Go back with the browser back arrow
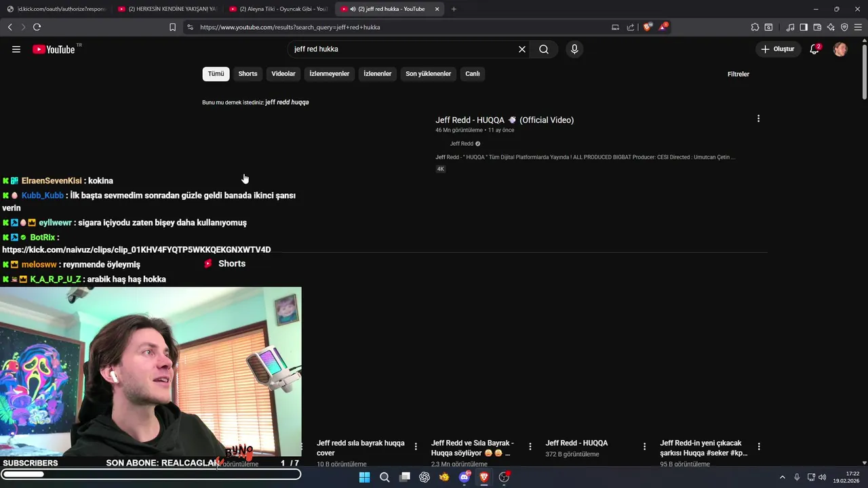Screen dimensions: 868x488 pyautogui.click(x=10, y=27)
